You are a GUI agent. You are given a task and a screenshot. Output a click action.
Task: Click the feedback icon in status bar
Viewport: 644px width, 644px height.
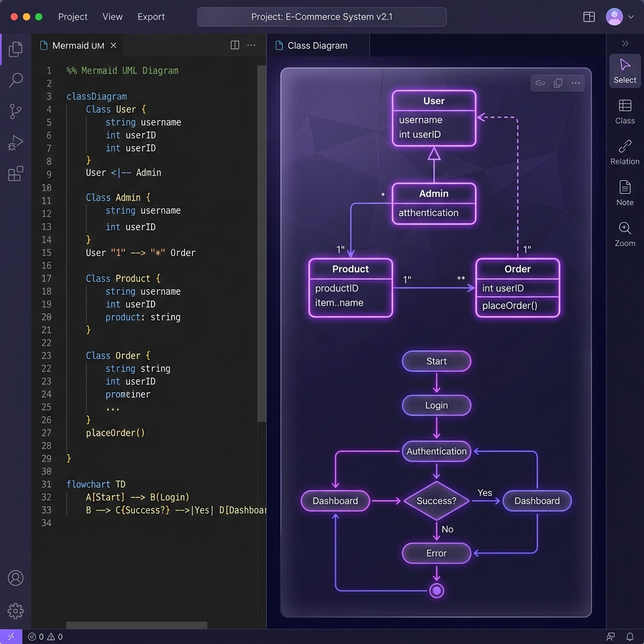click(611, 636)
